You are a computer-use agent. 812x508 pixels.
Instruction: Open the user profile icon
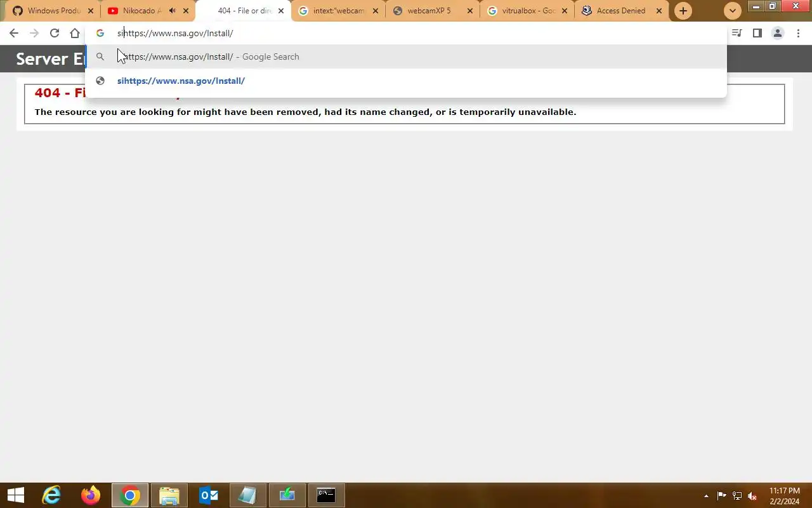[778, 33]
